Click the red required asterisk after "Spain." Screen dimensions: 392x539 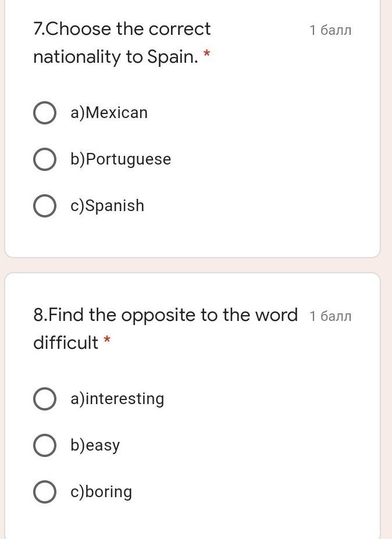(206, 55)
